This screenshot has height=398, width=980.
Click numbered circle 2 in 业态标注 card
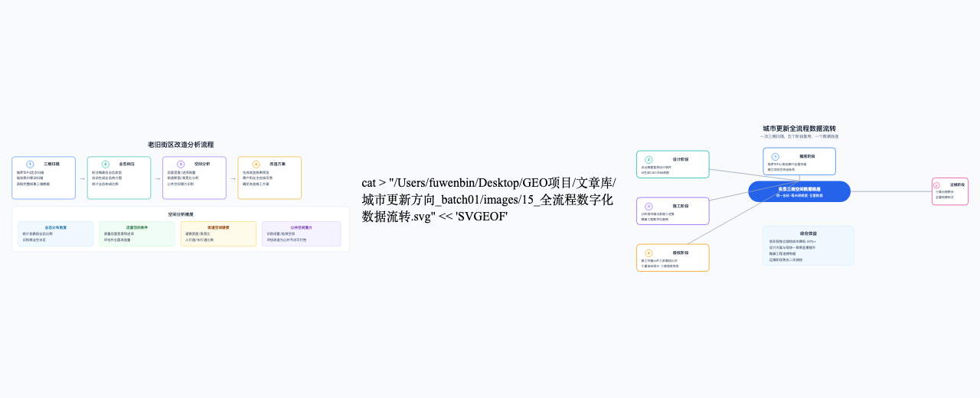[x=106, y=164]
